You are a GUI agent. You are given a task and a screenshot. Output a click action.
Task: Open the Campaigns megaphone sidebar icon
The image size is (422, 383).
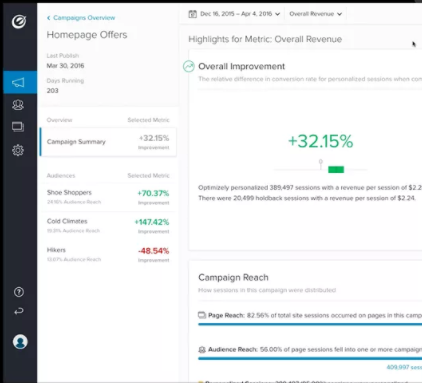18,82
